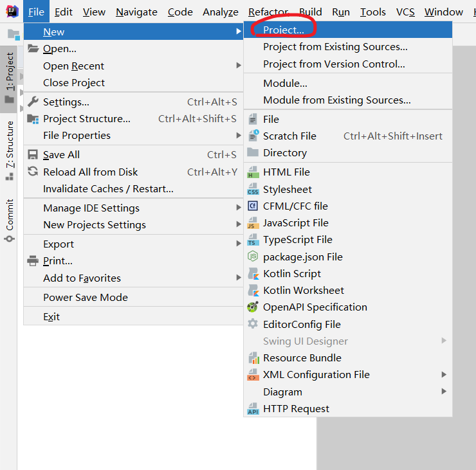The height and width of the screenshot is (470, 476).
Task: Click Close Project menu entry
Action: pos(134,82)
